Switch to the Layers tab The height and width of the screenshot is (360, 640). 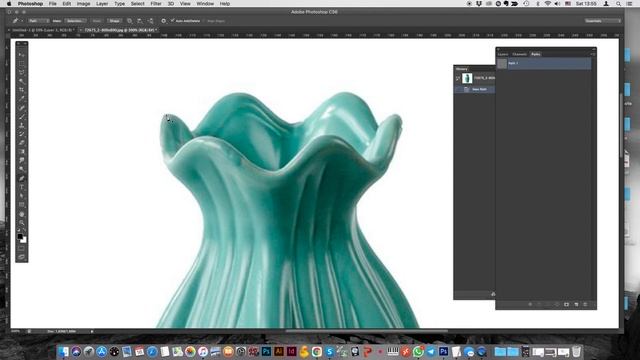(503, 54)
